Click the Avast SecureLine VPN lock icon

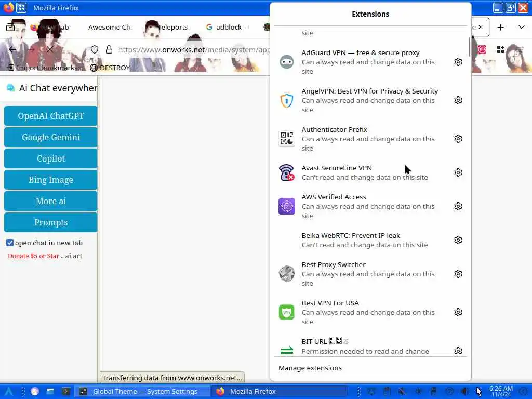(x=287, y=172)
